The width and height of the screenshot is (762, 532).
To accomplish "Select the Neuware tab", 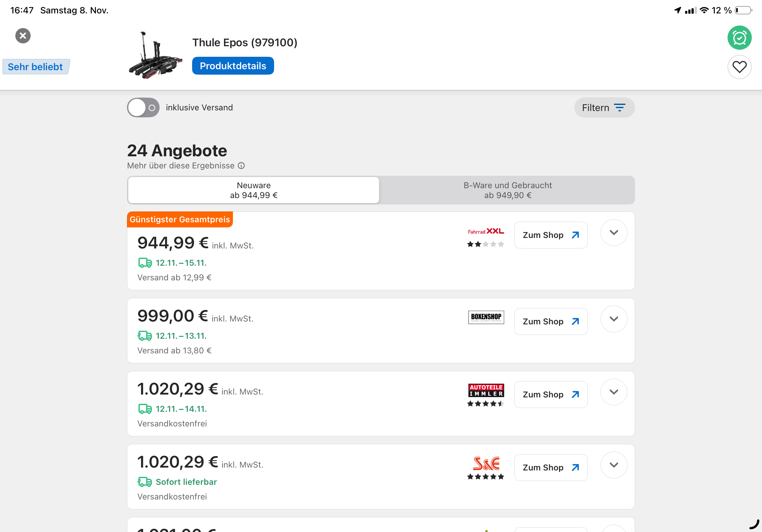I will (254, 190).
